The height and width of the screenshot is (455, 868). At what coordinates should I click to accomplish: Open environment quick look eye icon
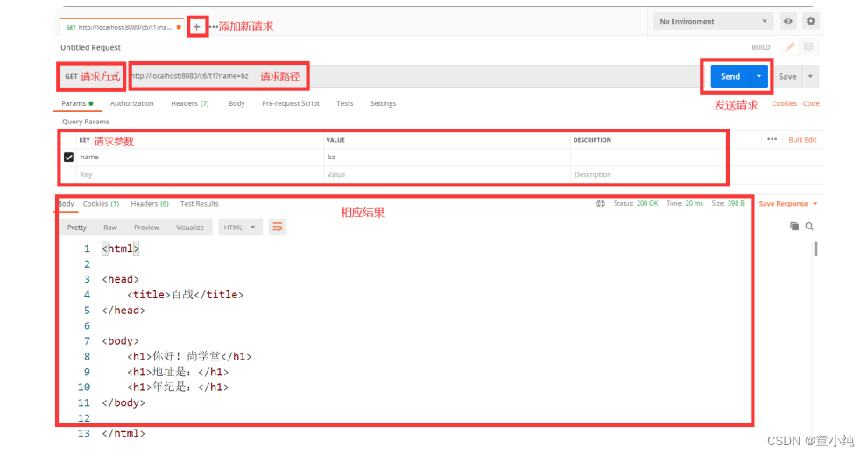point(787,21)
